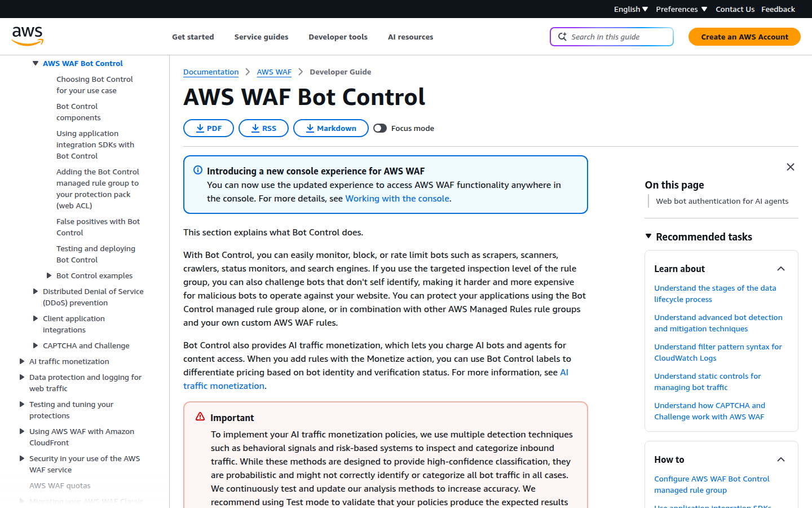Open False positives with Bot Control

(x=98, y=227)
